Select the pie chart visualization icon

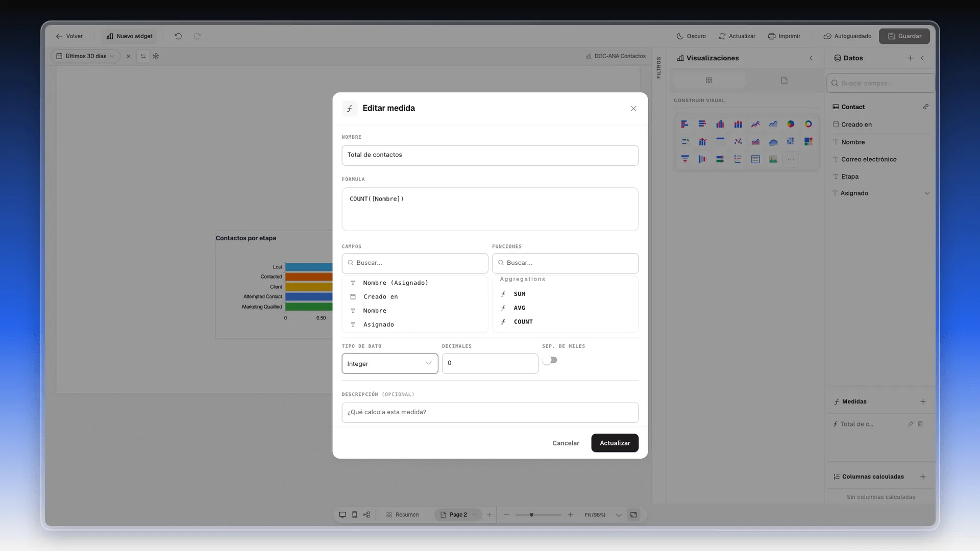coord(791,124)
